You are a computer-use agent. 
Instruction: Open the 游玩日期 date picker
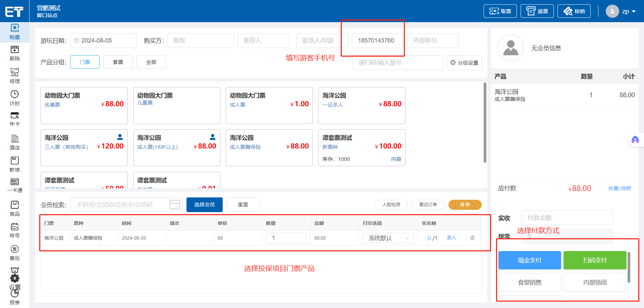coord(103,41)
